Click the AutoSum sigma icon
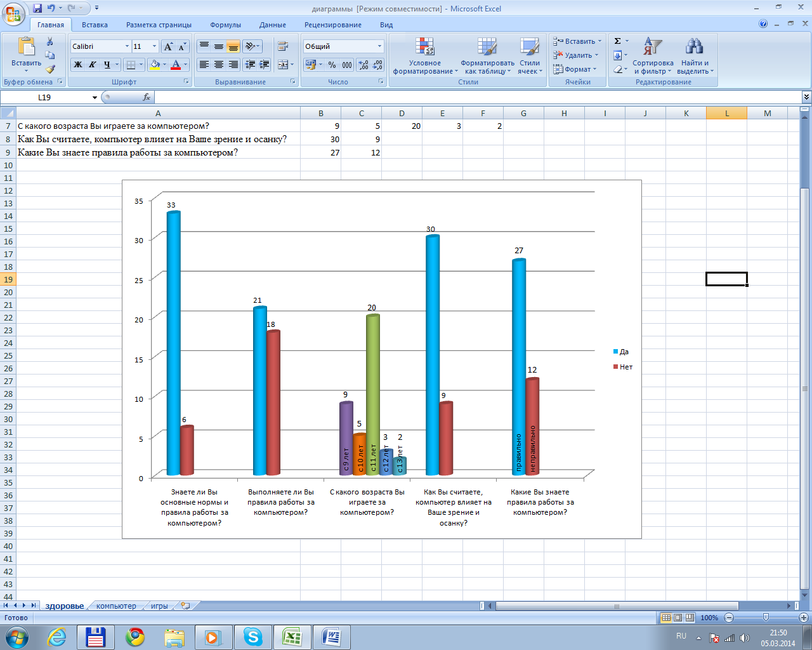 618,41
